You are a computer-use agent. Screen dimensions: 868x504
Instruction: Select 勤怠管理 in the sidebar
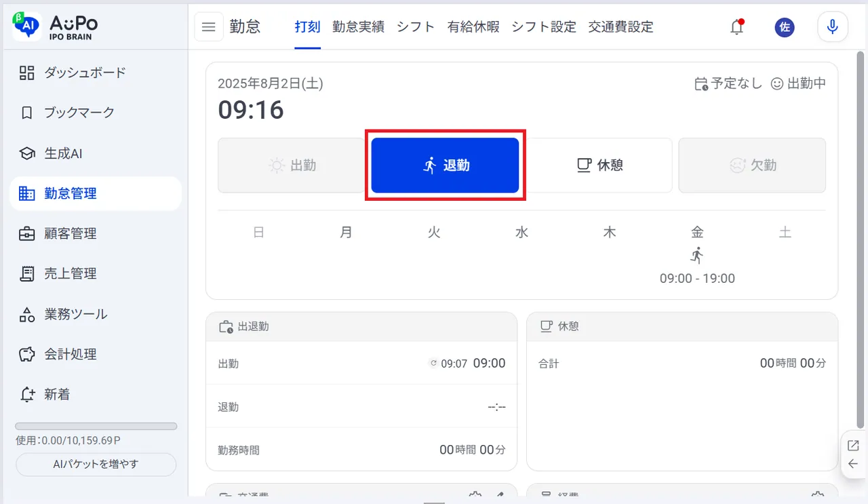pyautogui.click(x=96, y=193)
